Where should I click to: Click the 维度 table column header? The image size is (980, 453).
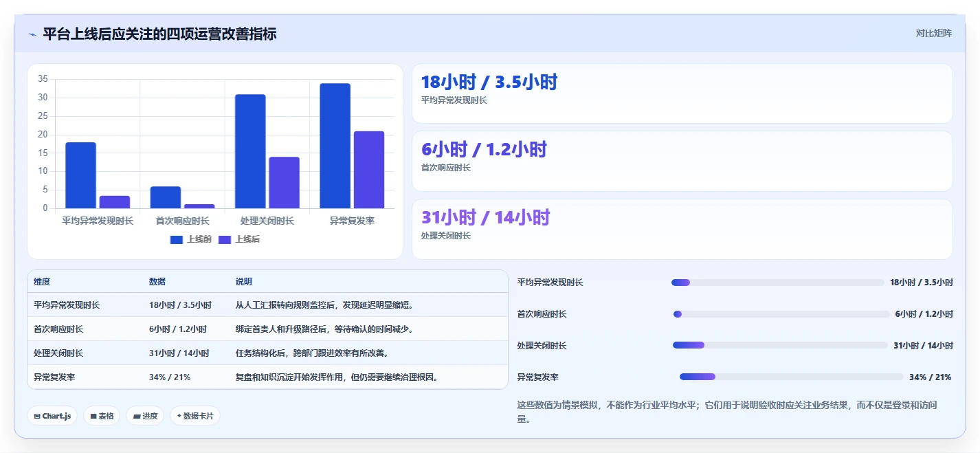click(42, 282)
